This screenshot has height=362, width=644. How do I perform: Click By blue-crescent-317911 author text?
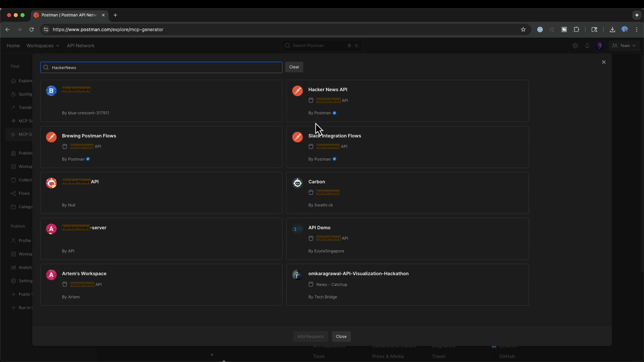(x=86, y=113)
